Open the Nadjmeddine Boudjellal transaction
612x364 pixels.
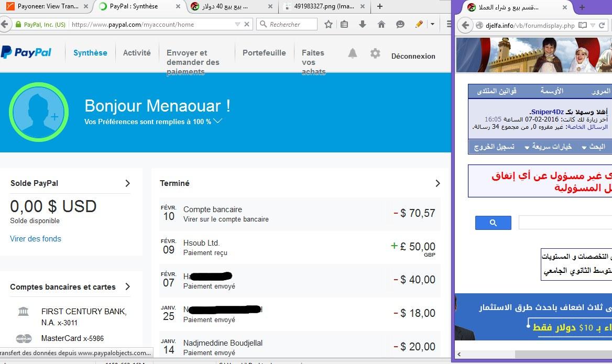(300, 345)
